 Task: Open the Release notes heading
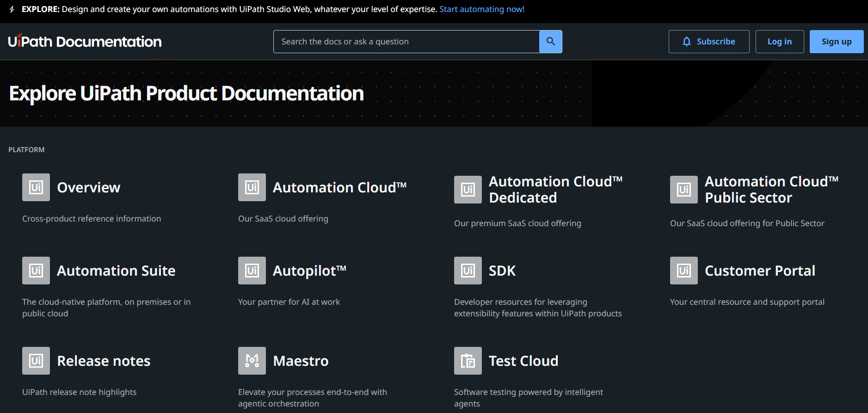pos(104,361)
